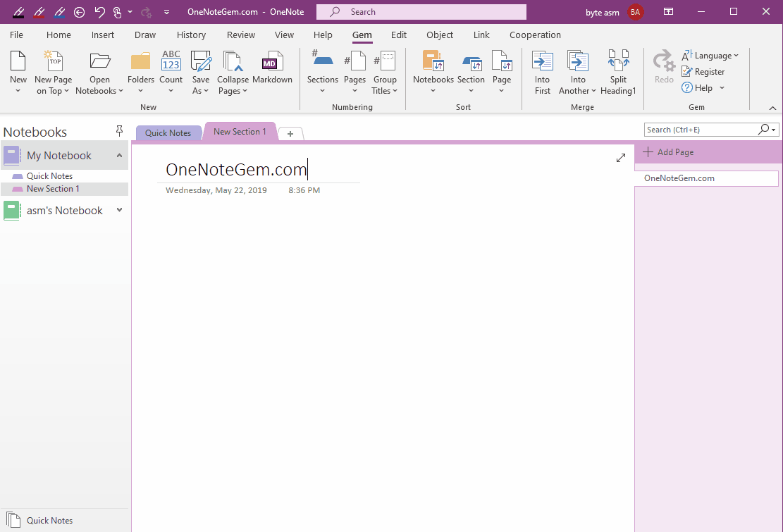The image size is (783, 532).
Task: Switch to the Edit ribbon tab
Action: 398,35
